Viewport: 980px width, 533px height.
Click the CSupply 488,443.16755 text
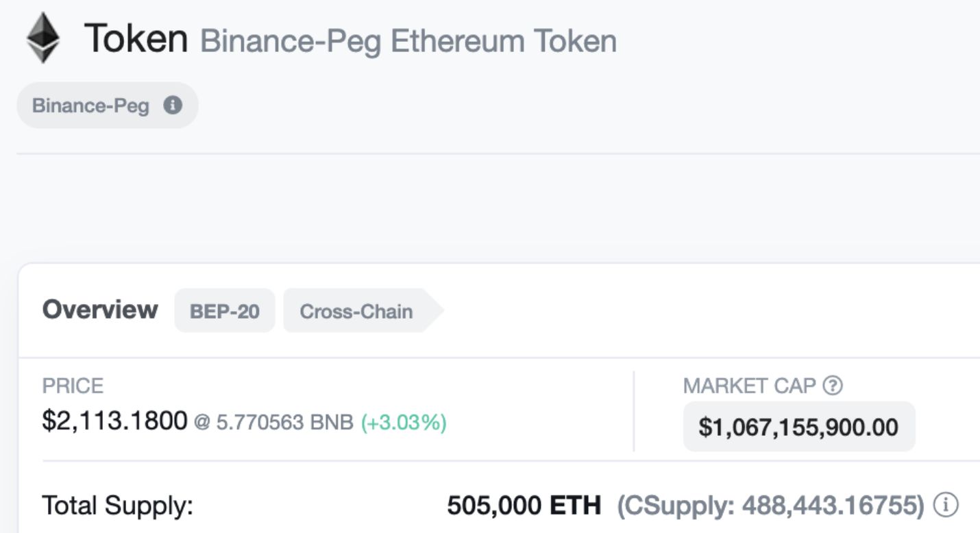771,506
